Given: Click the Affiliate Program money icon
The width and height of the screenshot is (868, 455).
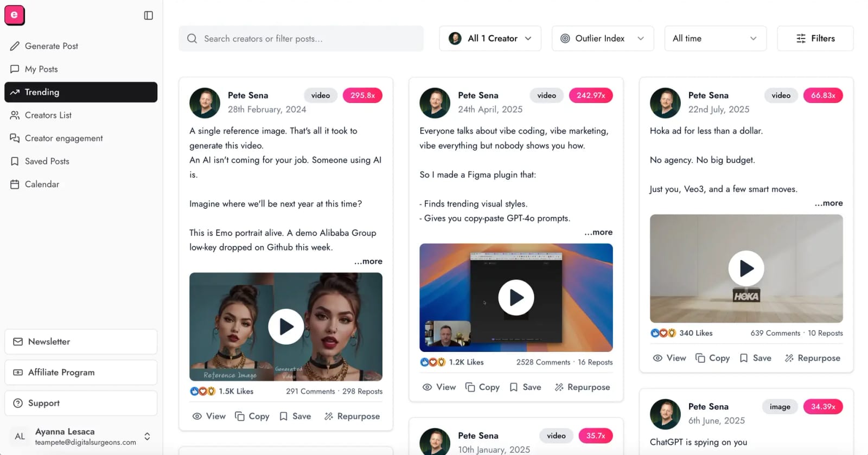Looking at the screenshot, I should pyautogui.click(x=18, y=373).
